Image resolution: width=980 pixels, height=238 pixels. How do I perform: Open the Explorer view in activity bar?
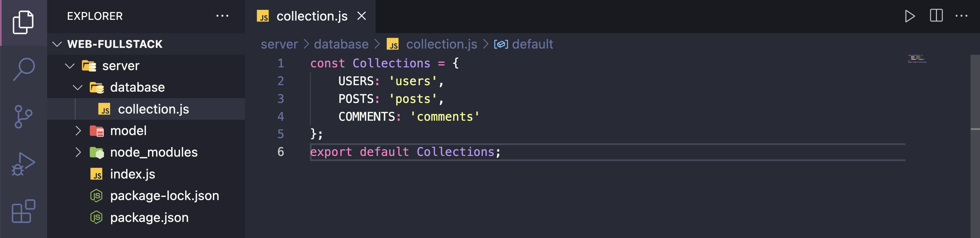(23, 22)
